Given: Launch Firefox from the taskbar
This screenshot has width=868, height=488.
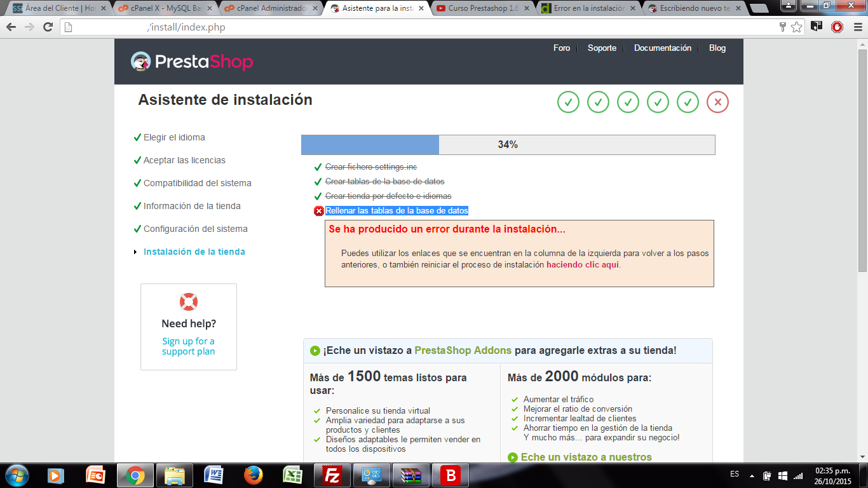Looking at the screenshot, I should (x=253, y=475).
